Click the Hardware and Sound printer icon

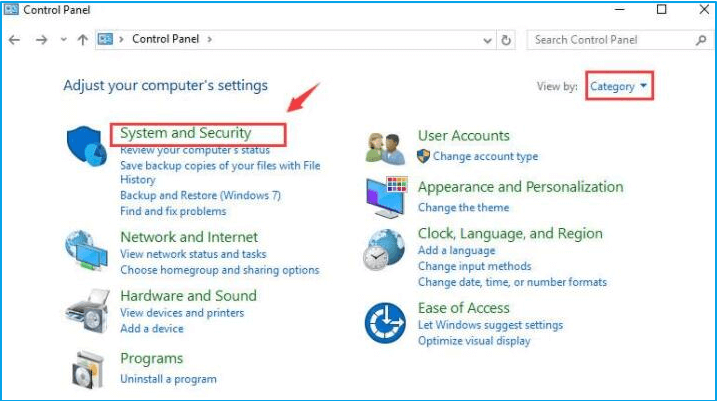point(86,311)
